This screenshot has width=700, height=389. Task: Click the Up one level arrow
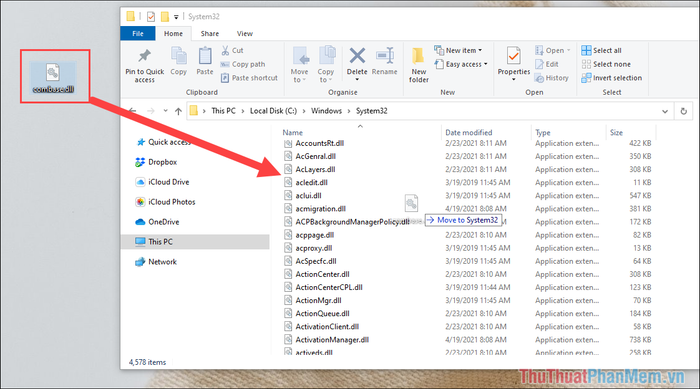pos(178,111)
